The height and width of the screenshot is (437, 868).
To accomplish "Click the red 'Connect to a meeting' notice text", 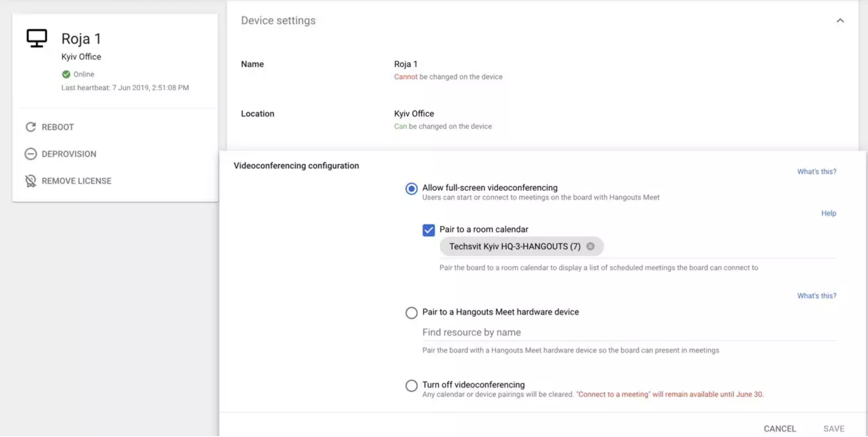I will coord(670,394).
